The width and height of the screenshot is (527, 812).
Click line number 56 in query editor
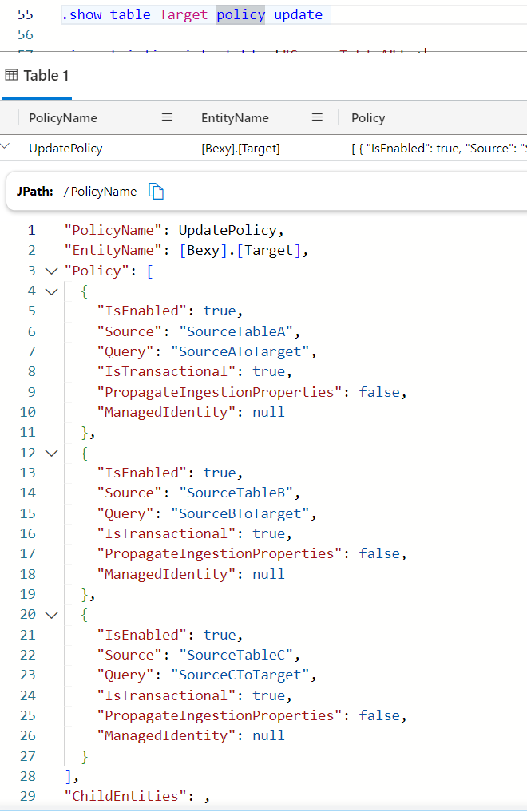tap(26, 34)
